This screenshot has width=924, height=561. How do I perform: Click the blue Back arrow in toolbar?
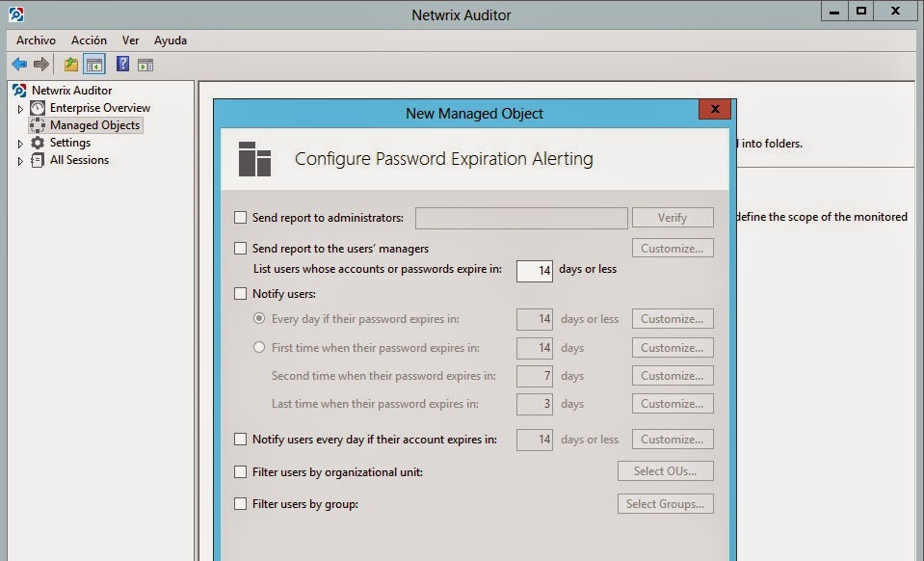[x=19, y=65]
